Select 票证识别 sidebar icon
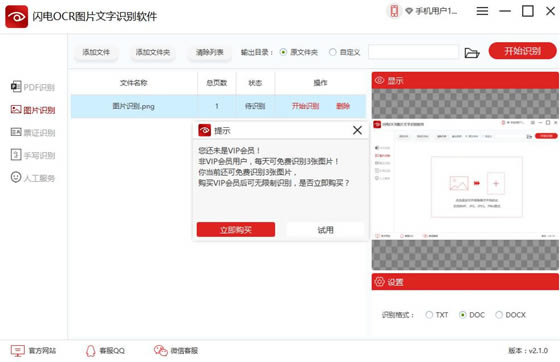Screen dimensions: 560x362 pos(16,132)
